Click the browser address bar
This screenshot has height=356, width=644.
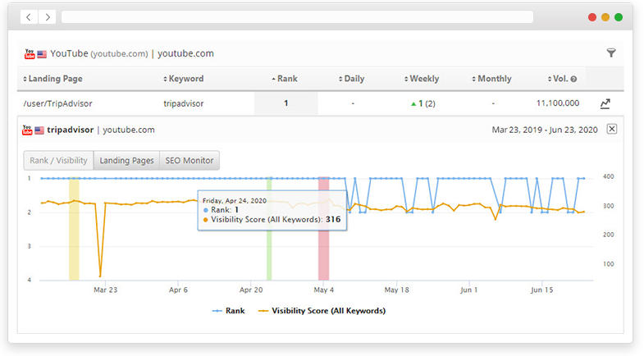click(x=297, y=16)
